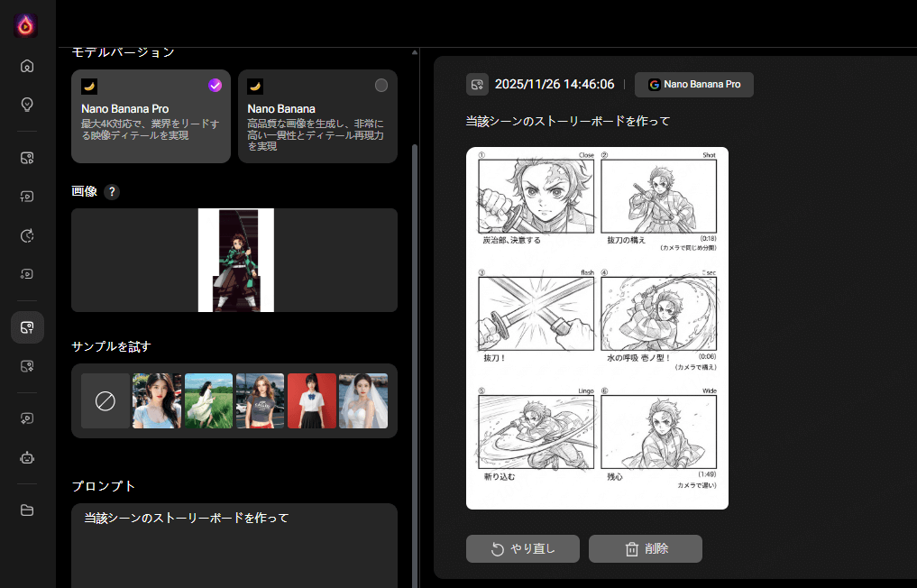Click the flame app logo at the top
The image size is (917, 588).
point(26,25)
